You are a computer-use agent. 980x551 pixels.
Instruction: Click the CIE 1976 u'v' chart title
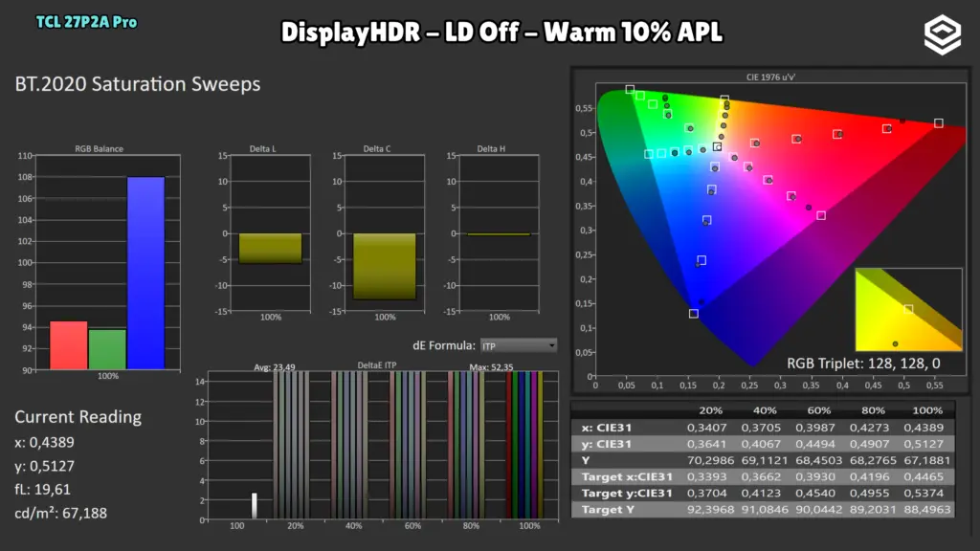(x=770, y=77)
